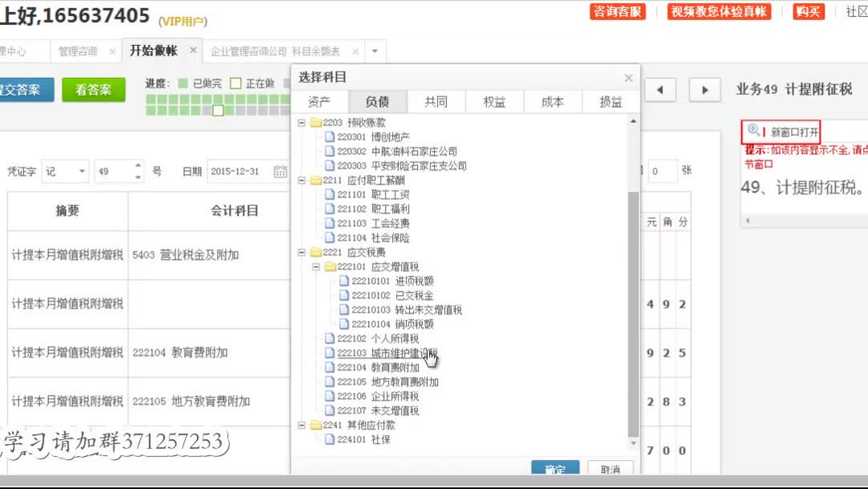Open the calendar icon next to date 2015-12-31

281,171
